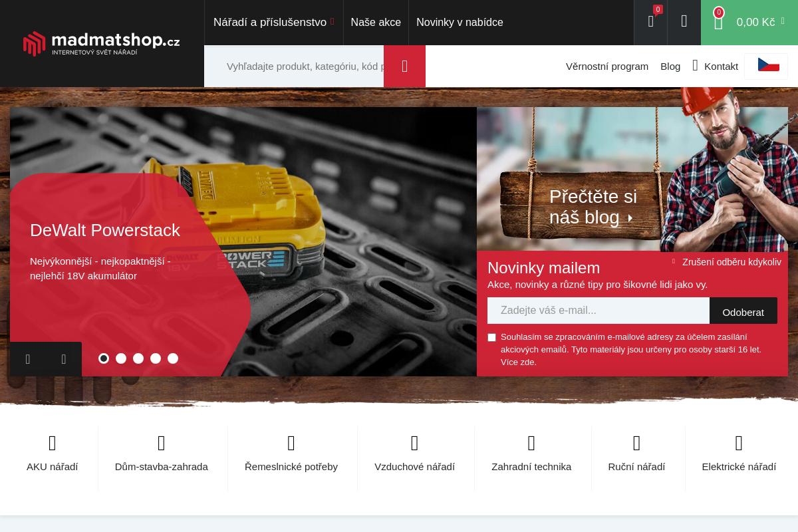This screenshot has width=798, height=532.
Task: Select the fifth slider dot
Action: tap(173, 358)
